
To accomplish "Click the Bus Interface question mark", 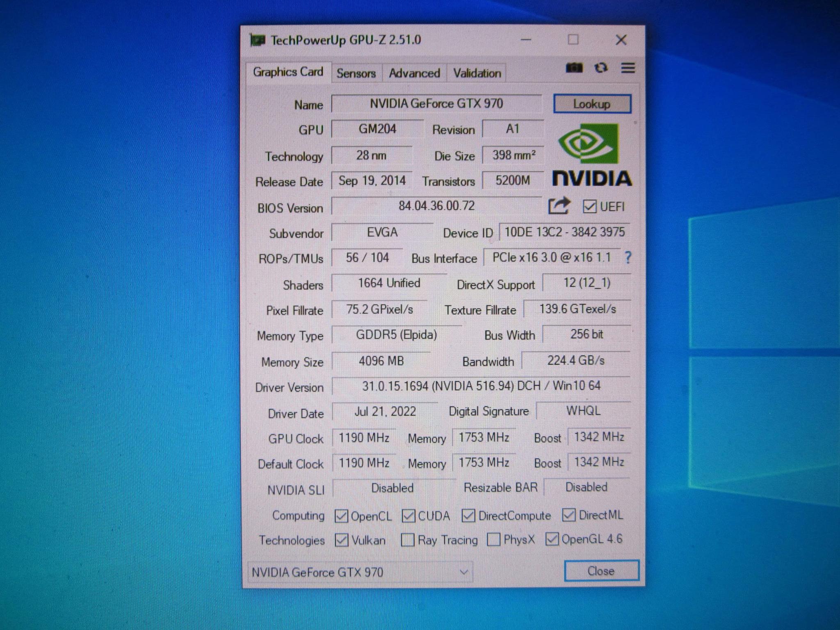I will click(x=628, y=258).
